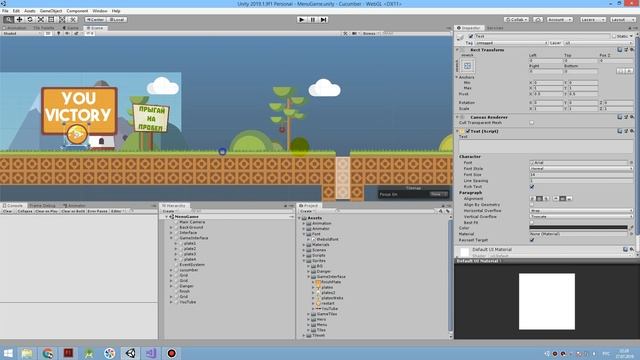
Task: Select the Scale tool
Action: (x=40, y=20)
